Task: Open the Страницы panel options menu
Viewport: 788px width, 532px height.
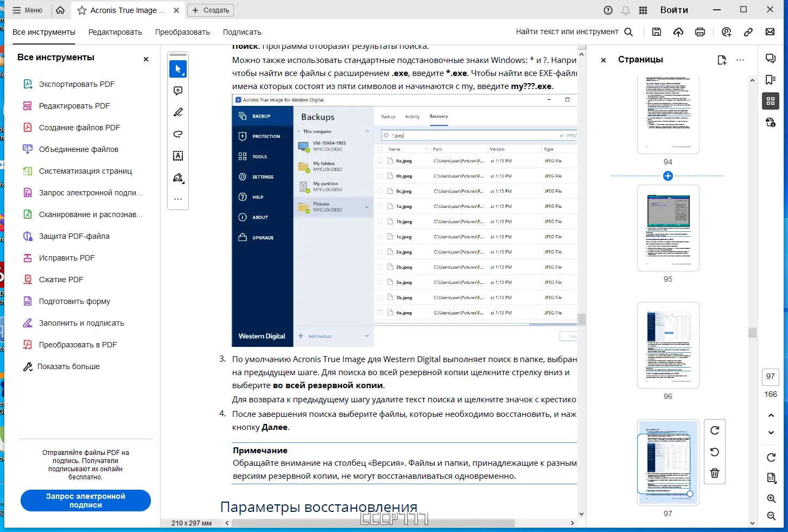Action: (741, 60)
